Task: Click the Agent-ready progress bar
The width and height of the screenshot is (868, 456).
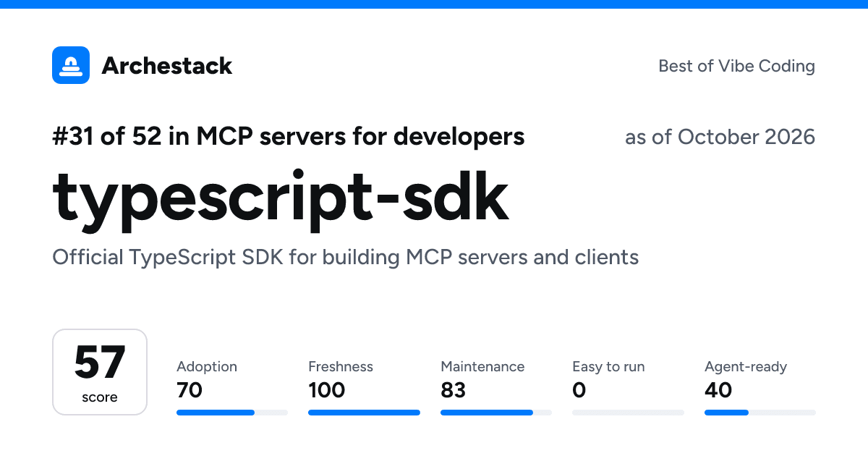Action: pos(760,413)
